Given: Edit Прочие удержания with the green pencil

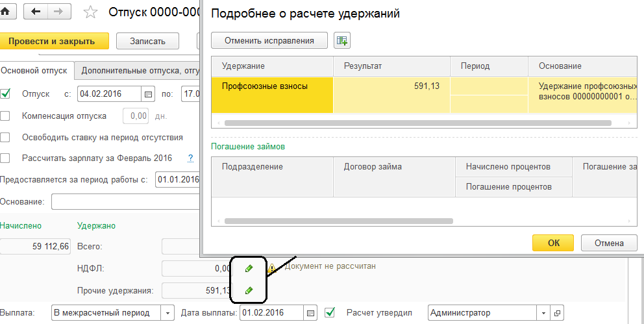Looking at the screenshot, I should (x=249, y=291).
